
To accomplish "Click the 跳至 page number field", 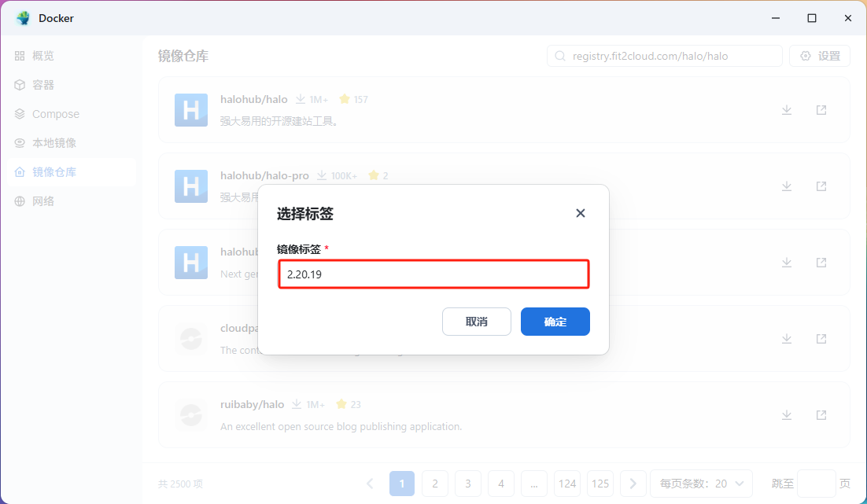I will [x=816, y=484].
